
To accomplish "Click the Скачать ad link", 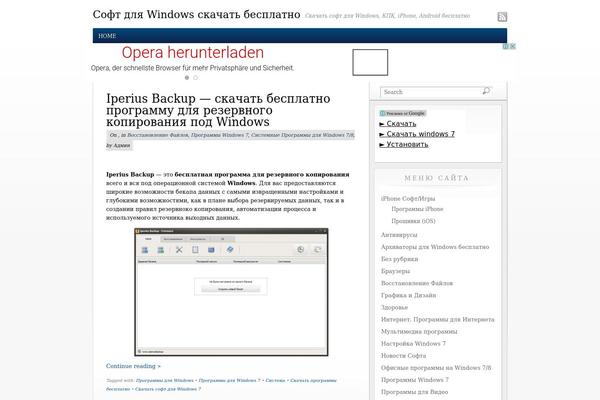I will coord(398,124).
